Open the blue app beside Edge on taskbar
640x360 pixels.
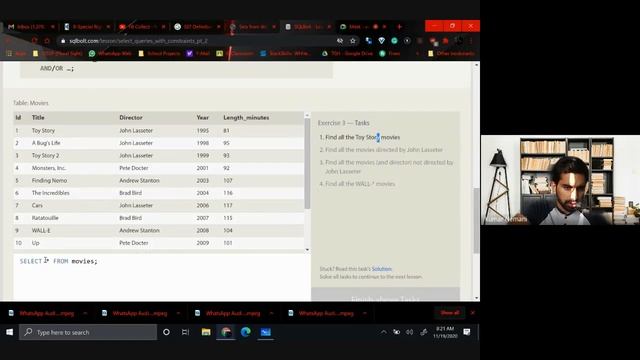pyautogui.click(x=266, y=332)
